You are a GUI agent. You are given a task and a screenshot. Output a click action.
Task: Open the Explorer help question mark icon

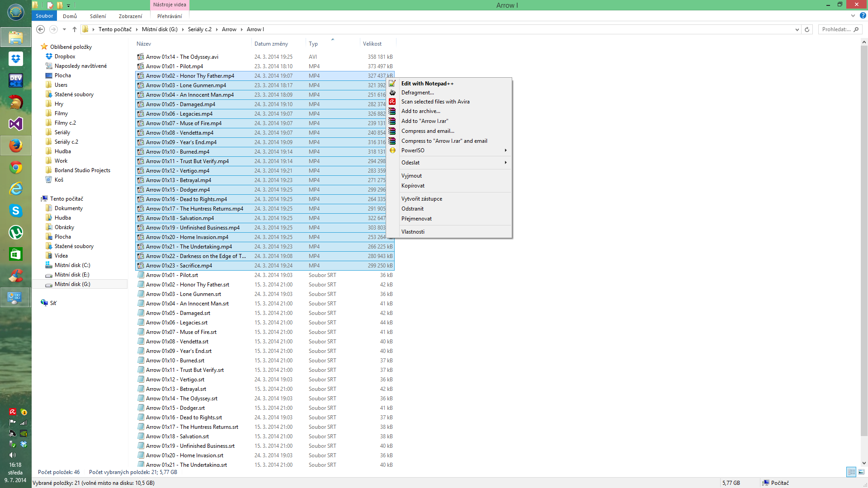click(x=863, y=16)
